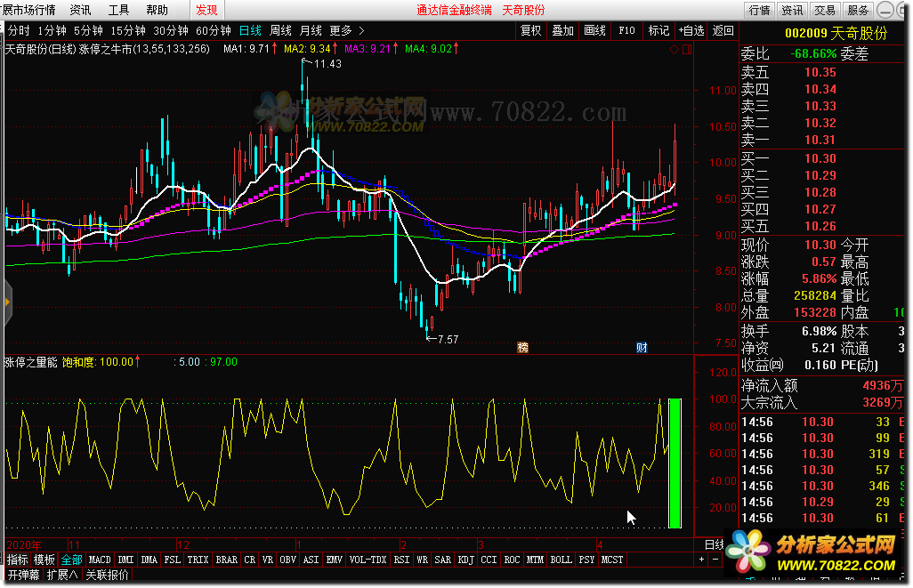This screenshot has width=913, height=588.
Task: Click the 关联报价 button
Action: click(x=107, y=576)
